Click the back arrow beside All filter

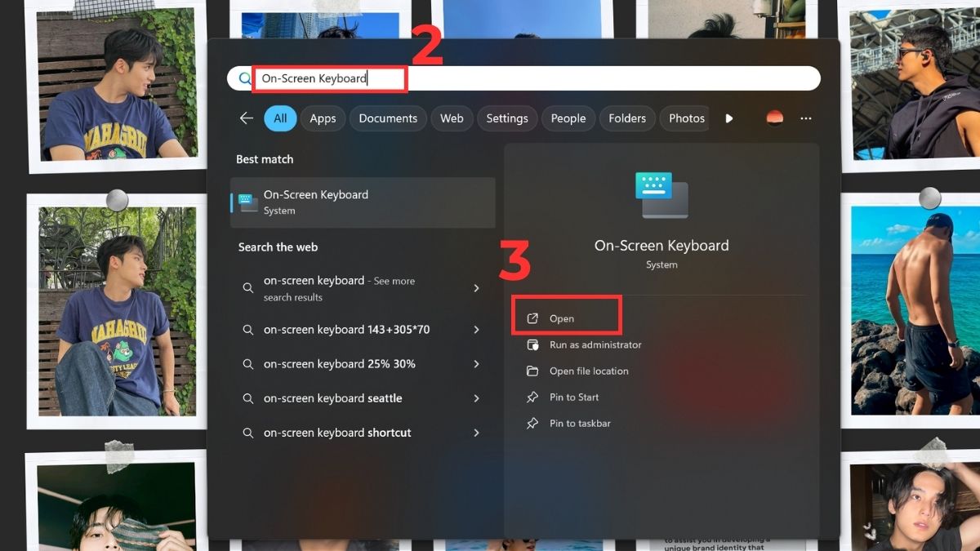(246, 118)
